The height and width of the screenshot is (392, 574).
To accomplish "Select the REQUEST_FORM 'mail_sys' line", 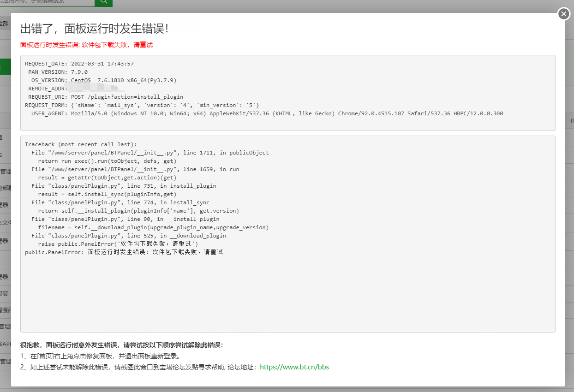I will [142, 105].
